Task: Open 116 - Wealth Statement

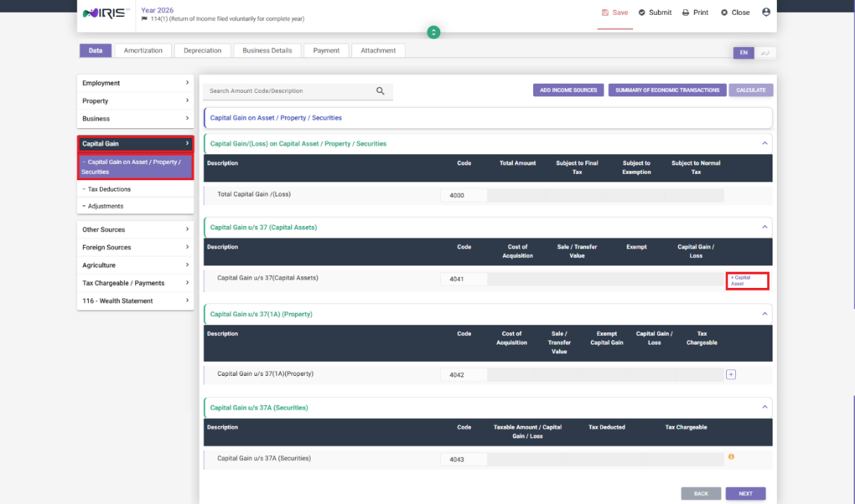Action: click(x=135, y=301)
